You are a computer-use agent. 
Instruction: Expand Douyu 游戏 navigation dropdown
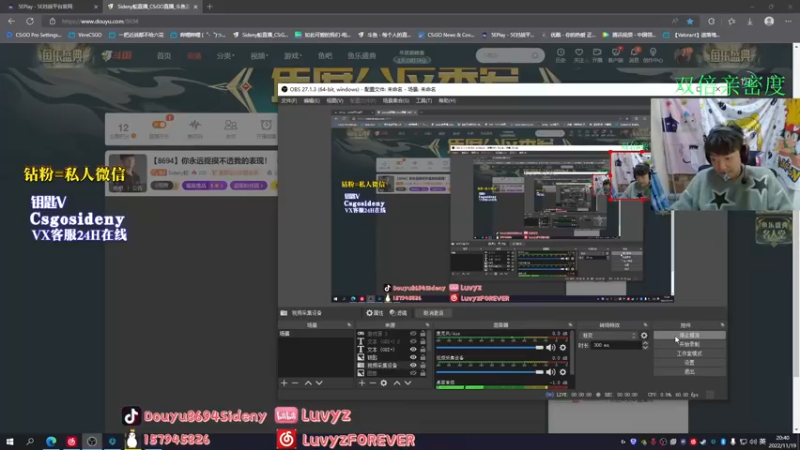[x=292, y=56]
